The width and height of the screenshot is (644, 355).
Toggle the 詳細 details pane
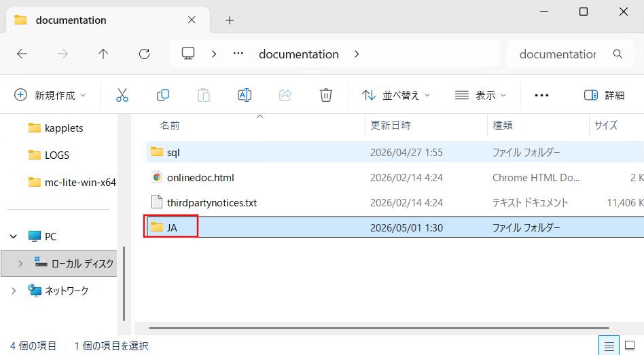604,95
